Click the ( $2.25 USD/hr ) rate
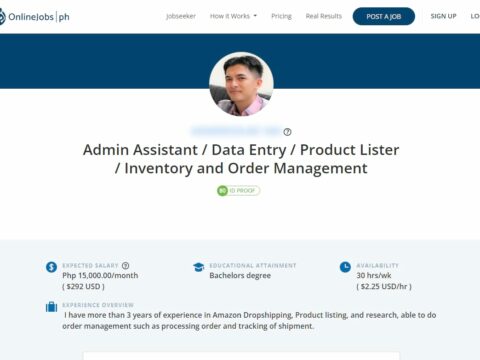This screenshot has width=480, height=360. pyautogui.click(x=384, y=286)
